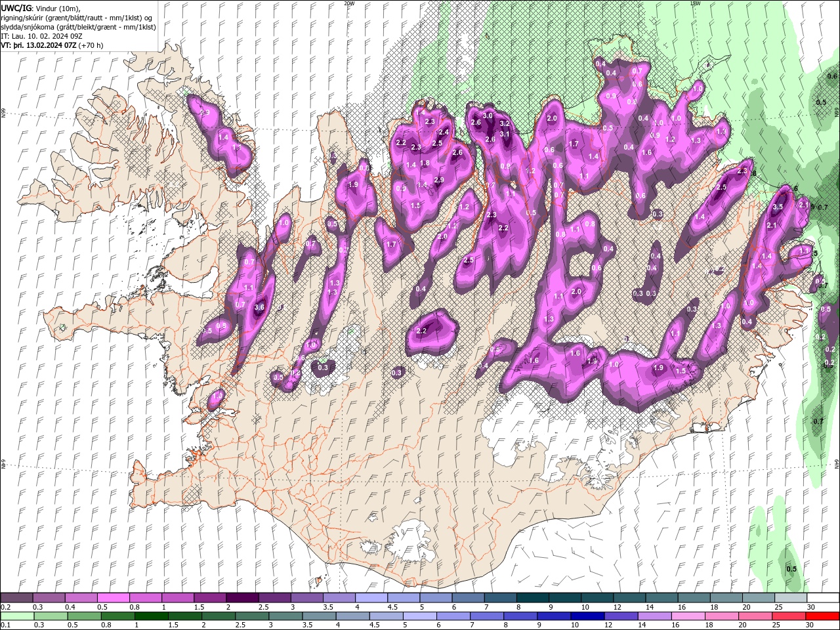Click the "3.0" snowfall value on the map
Screen dimensions: 840x630
[488, 115]
